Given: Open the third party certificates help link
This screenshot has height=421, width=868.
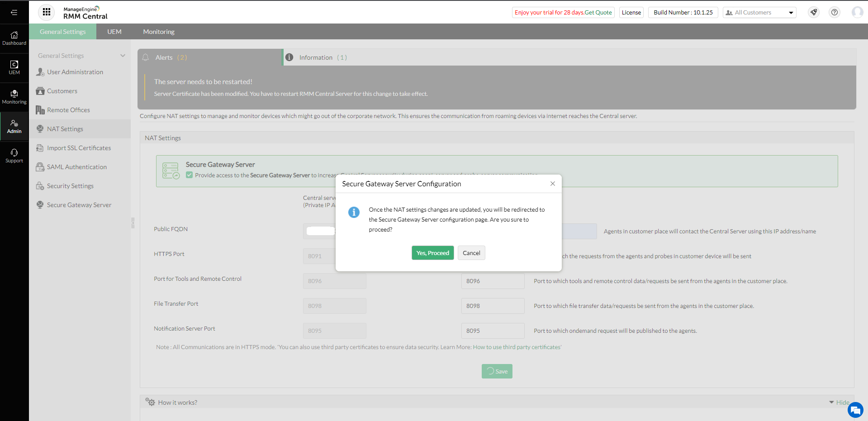Looking at the screenshot, I should coord(516,347).
